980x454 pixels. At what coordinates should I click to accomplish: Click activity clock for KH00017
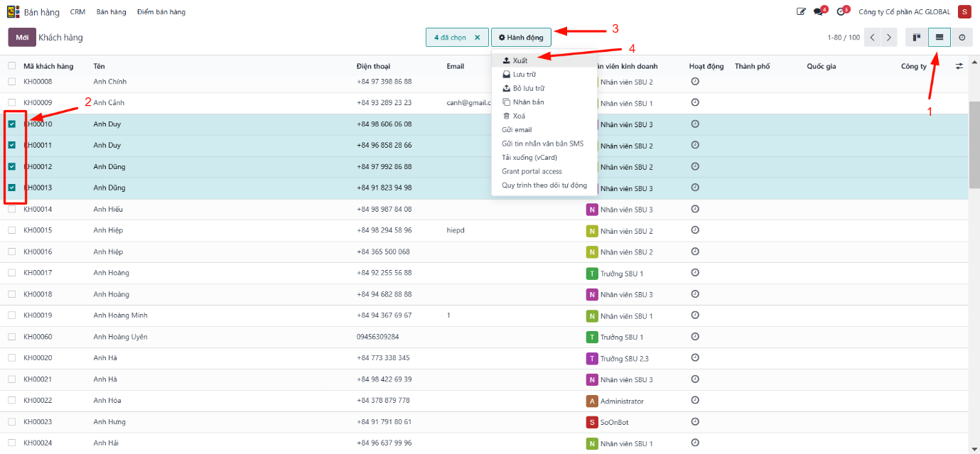coord(695,273)
